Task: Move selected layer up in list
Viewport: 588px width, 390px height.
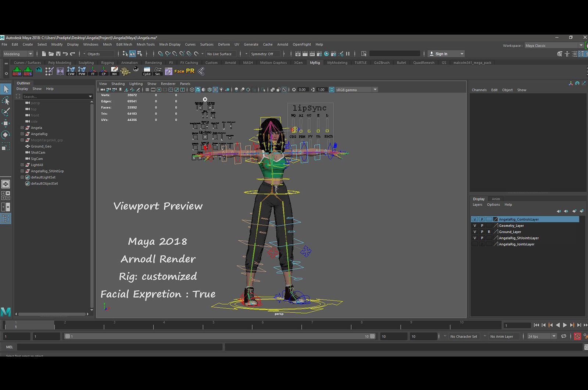Action: point(559,211)
